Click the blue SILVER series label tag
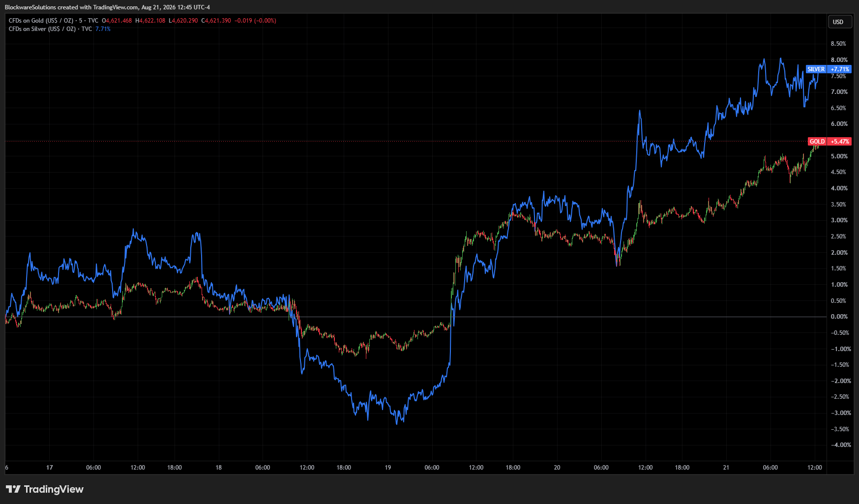859x504 pixels. tap(816, 69)
